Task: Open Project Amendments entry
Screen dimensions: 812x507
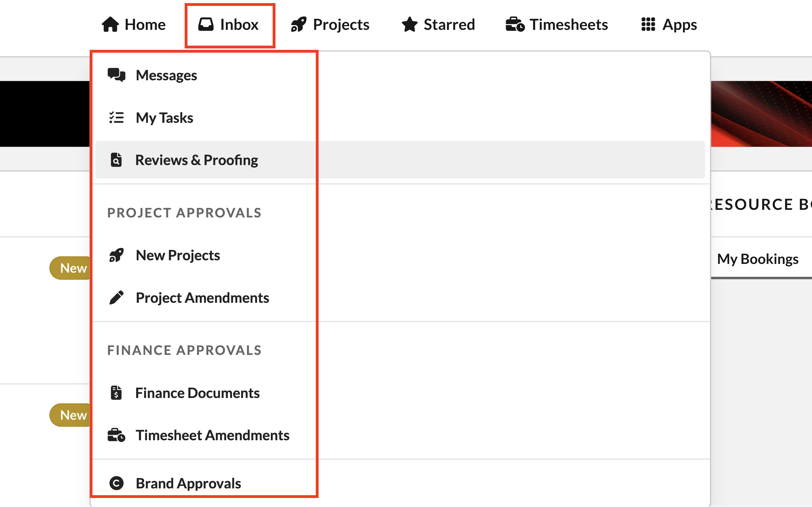Action: pos(202,298)
